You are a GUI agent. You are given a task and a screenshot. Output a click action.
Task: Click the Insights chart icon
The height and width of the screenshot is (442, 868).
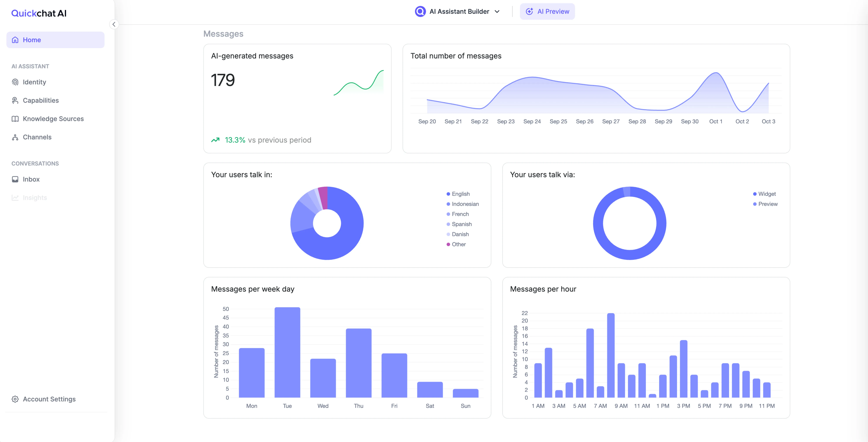15,198
